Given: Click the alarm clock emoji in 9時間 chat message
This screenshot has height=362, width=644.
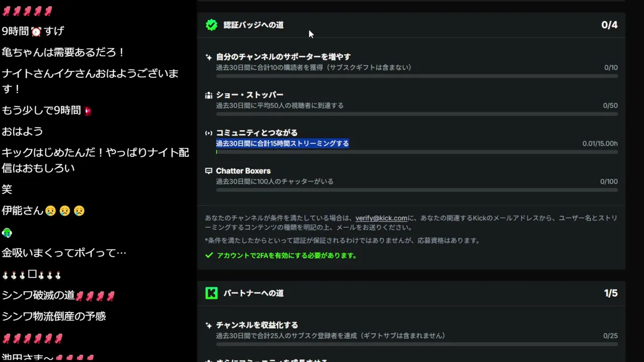Looking at the screenshot, I should [x=36, y=32].
